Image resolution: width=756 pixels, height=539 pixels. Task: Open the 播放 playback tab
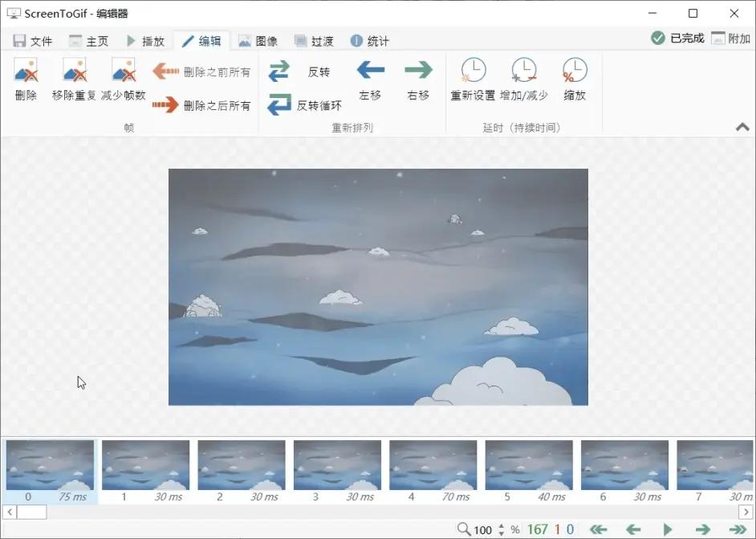click(x=145, y=41)
